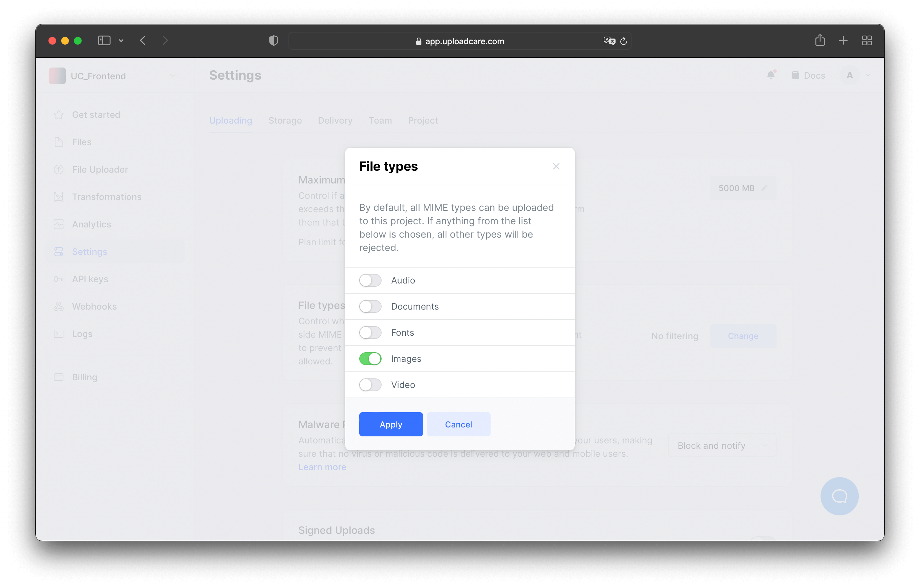Open the Block and notify dropdown
920x588 pixels.
pyautogui.click(x=722, y=445)
